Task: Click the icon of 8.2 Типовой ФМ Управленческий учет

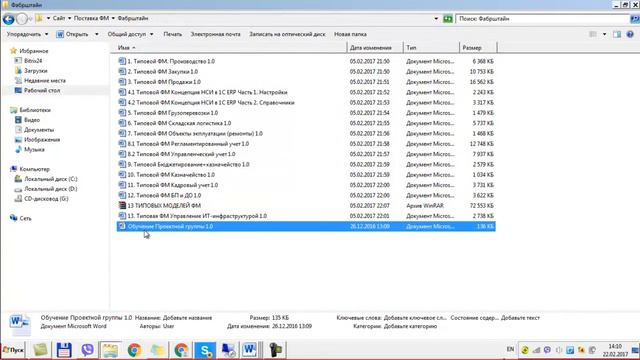Action: coord(122,154)
